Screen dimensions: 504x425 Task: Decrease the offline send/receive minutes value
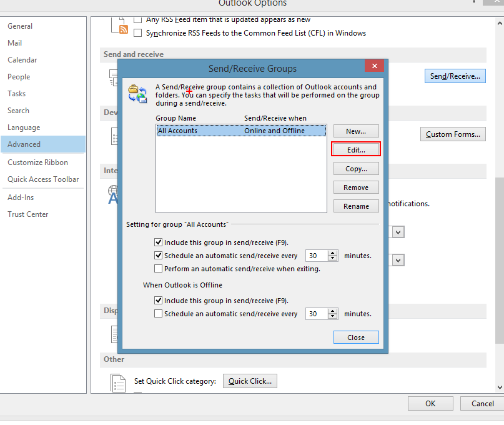coord(333,316)
